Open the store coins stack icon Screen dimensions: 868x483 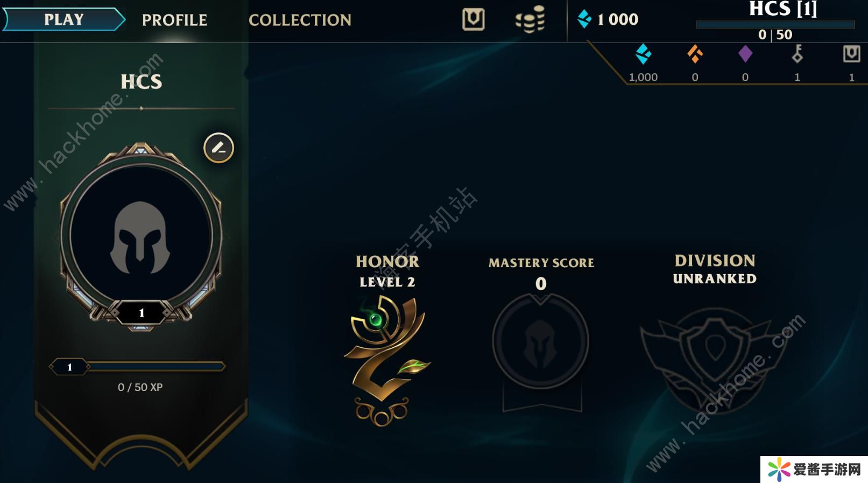(531, 19)
